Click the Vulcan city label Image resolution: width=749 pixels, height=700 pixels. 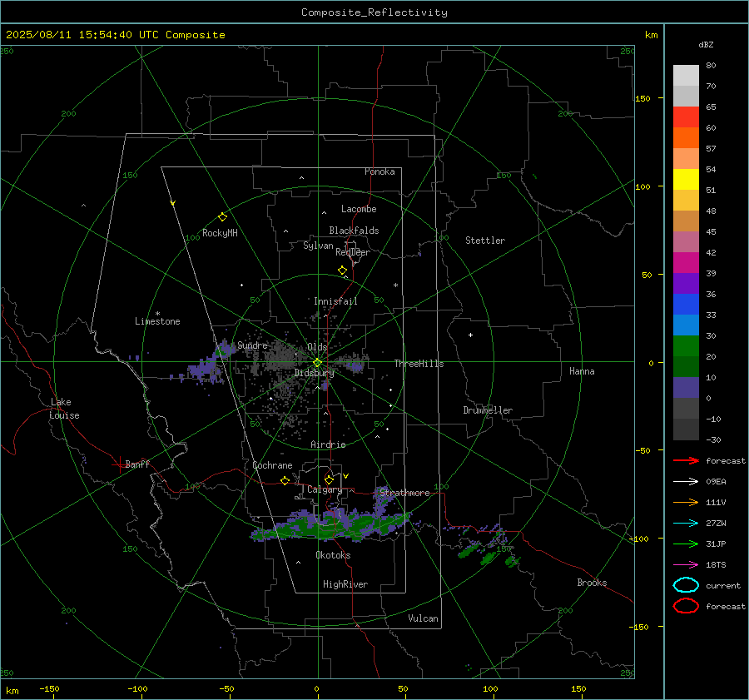tap(423, 618)
